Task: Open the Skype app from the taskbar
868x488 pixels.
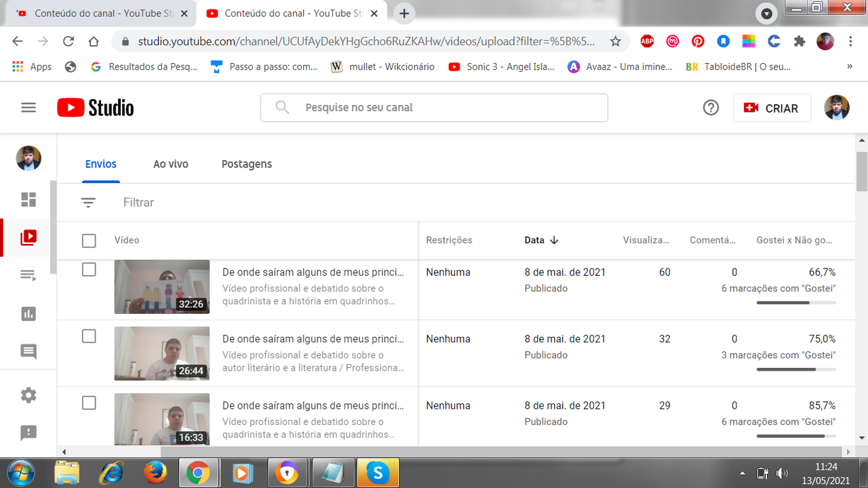Action: 378,472
